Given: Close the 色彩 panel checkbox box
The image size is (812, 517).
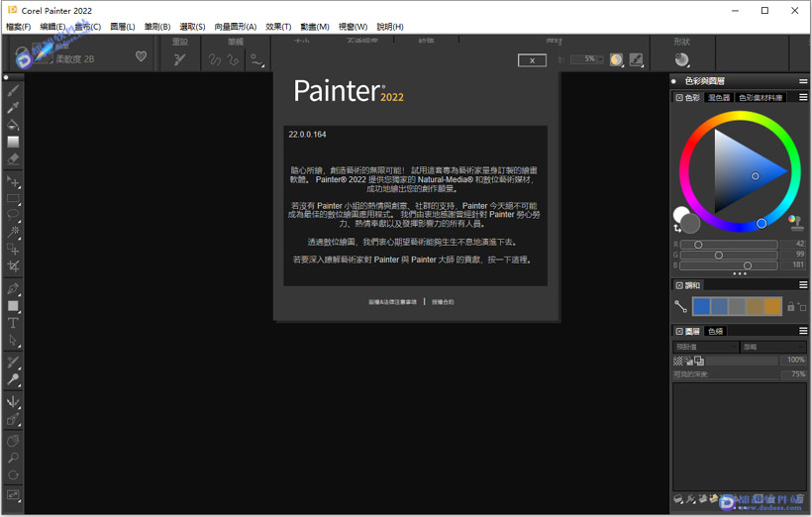Looking at the screenshot, I should click(679, 97).
